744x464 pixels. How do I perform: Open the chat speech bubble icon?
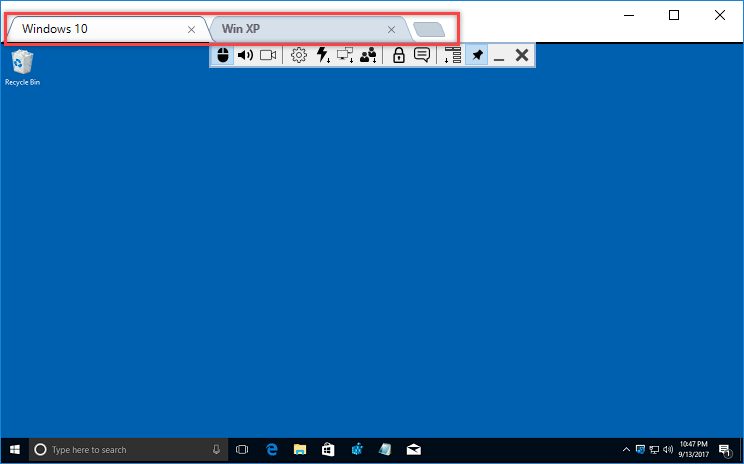coord(422,56)
